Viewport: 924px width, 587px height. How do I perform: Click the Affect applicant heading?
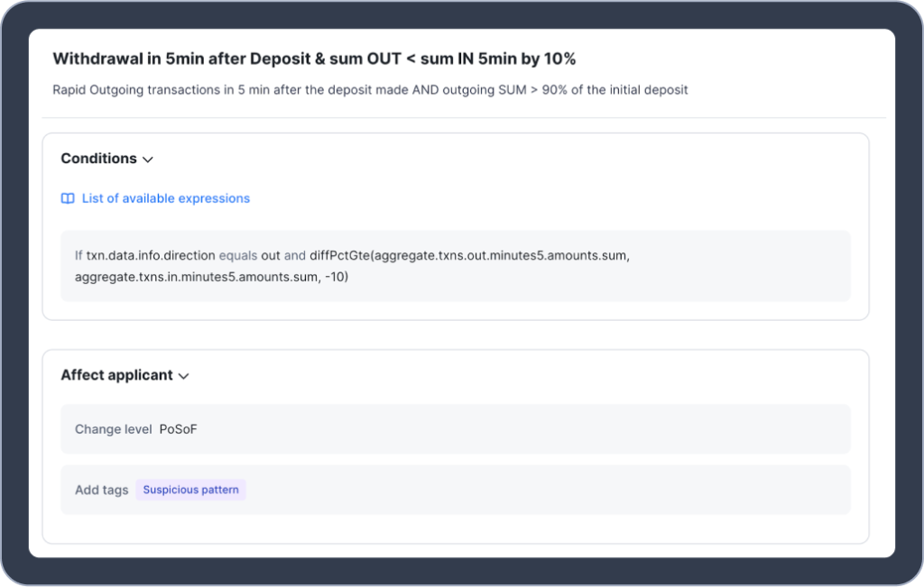(116, 375)
